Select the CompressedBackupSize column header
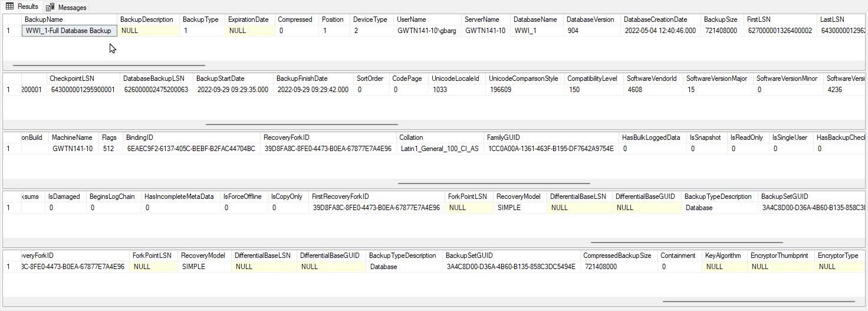 click(x=617, y=256)
